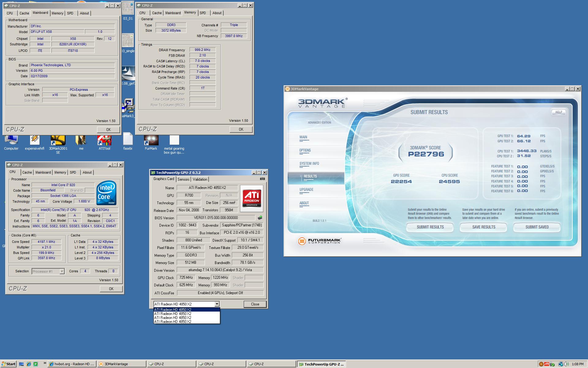Screen dimensions: 588x368
Task: Open the Cache tab in the CPU-Z processor window
Action: click(27, 172)
